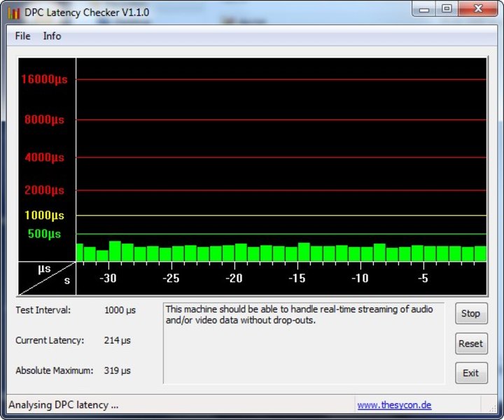This screenshot has height=420, width=504.
Task: Click the -15 mark on the time axis
Action: (297, 278)
